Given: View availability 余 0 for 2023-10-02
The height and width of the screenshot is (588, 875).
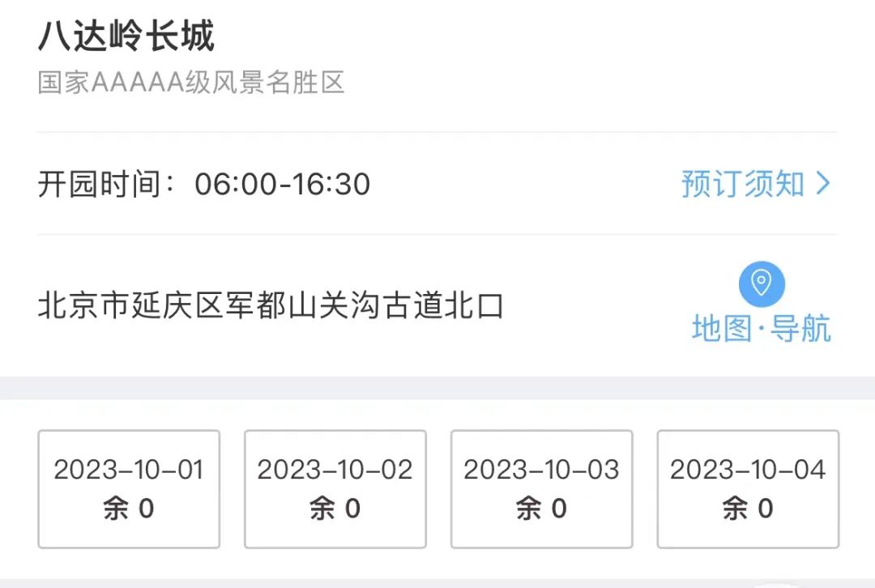Looking at the screenshot, I should click(x=334, y=509).
